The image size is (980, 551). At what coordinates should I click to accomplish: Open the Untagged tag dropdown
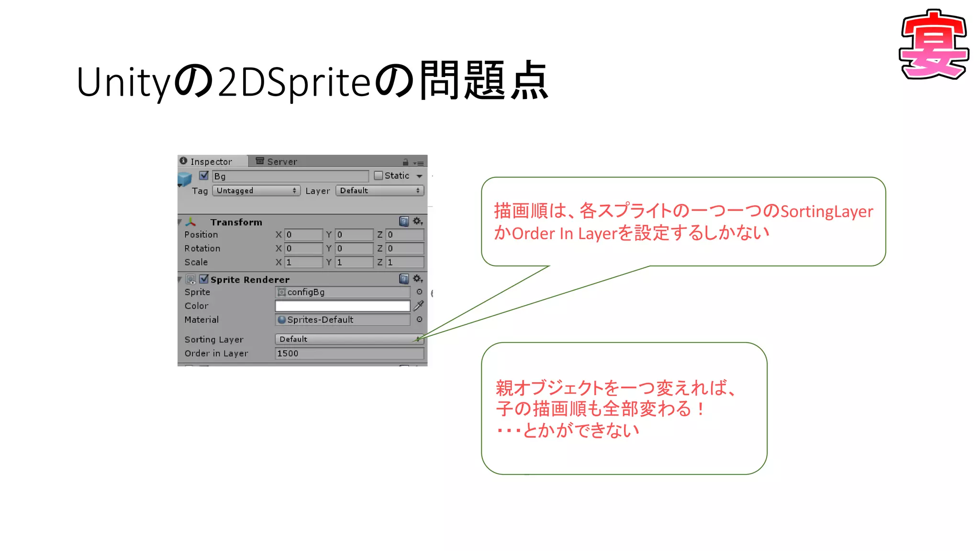(256, 190)
